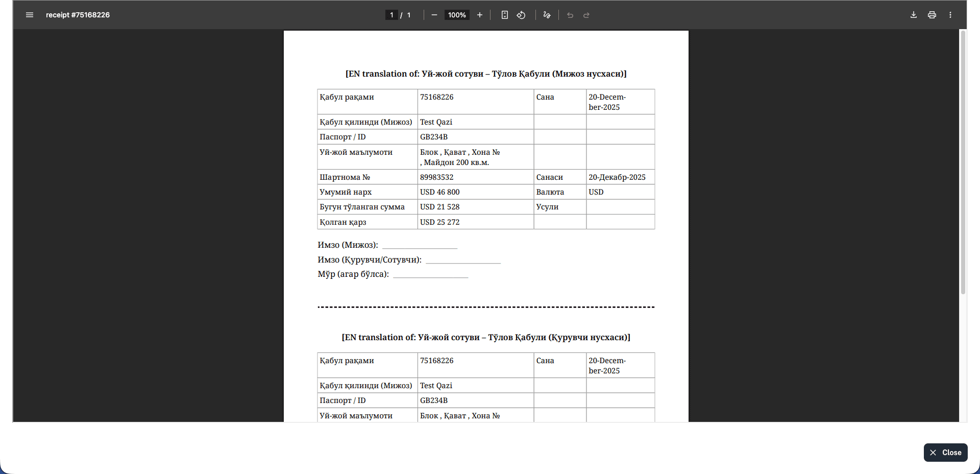980x474 pixels.
Task: Click the receipt #75168226 title
Action: [78, 15]
